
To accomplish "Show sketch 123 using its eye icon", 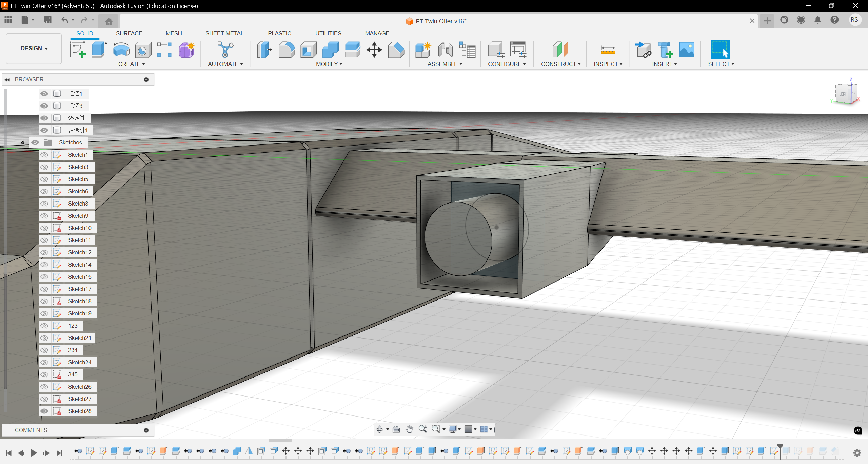I will pyautogui.click(x=44, y=326).
